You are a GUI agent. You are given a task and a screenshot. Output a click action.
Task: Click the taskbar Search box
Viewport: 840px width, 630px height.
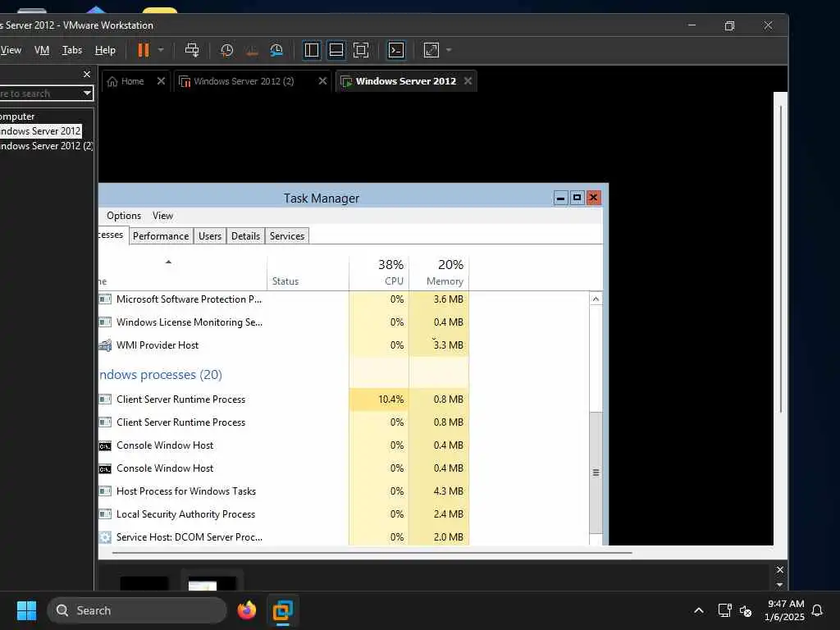click(137, 610)
